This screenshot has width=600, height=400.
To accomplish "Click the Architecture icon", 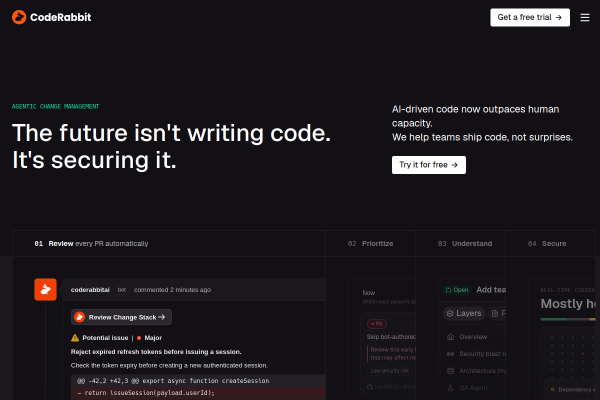I will (450, 371).
